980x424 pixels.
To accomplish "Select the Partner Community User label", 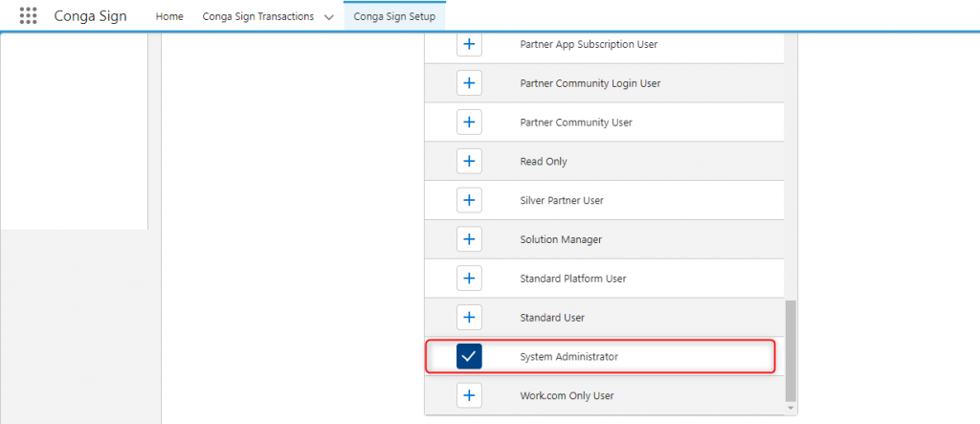I will pyautogui.click(x=576, y=123).
